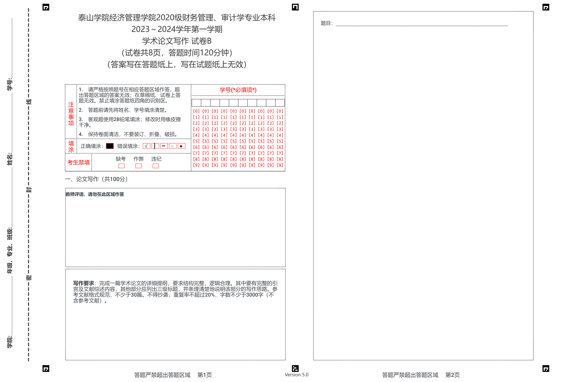Screen dimensions: 588x382
Task: Check the 作弊 checkbox
Action: 138,166
